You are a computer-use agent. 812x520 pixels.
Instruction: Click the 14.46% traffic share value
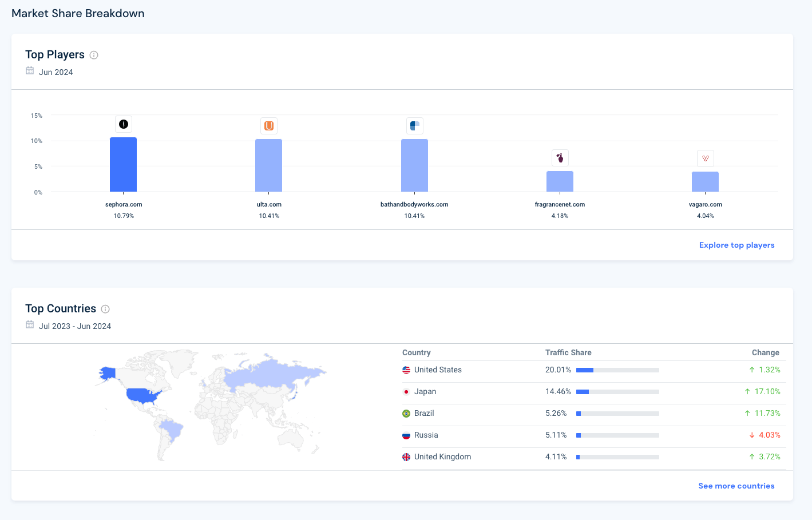point(558,392)
